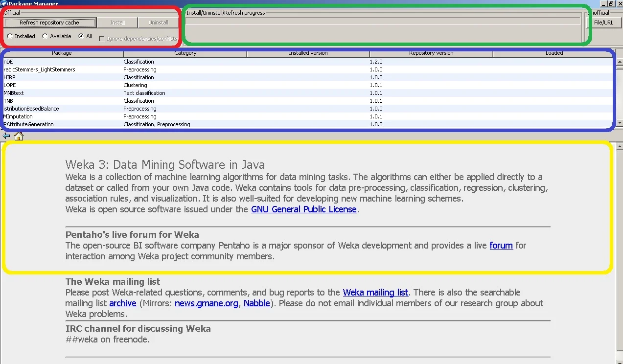The image size is (623, 364).
Task: Open the Weka mailing list link
Action: tap(375, 293)
